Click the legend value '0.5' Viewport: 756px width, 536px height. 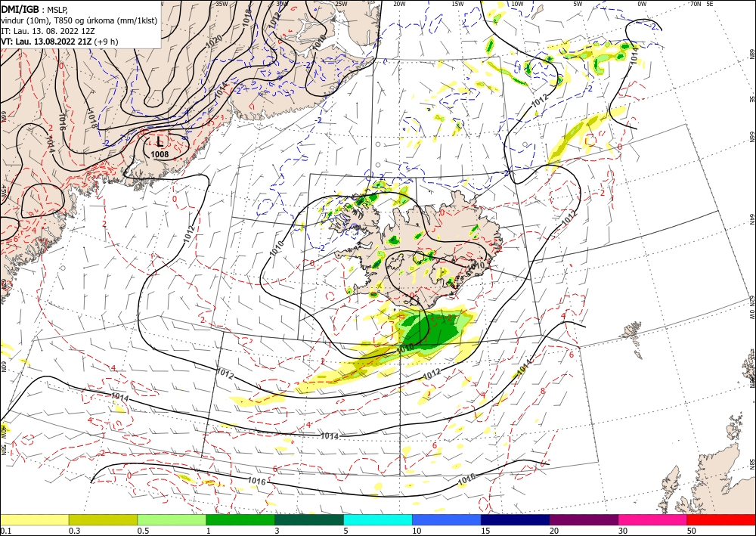pos(143,531)
